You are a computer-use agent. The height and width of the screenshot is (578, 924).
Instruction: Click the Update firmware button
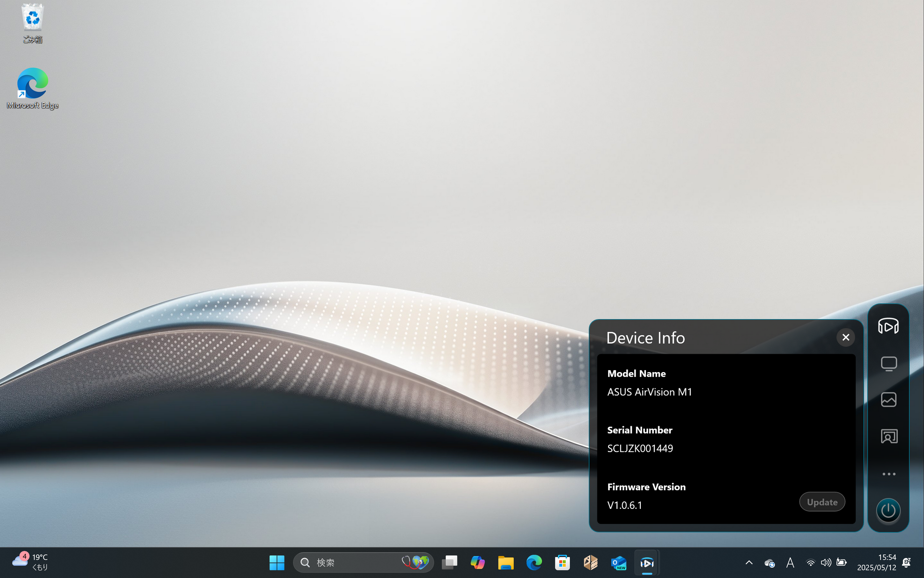pyautogui.click(x=822, y=502)
